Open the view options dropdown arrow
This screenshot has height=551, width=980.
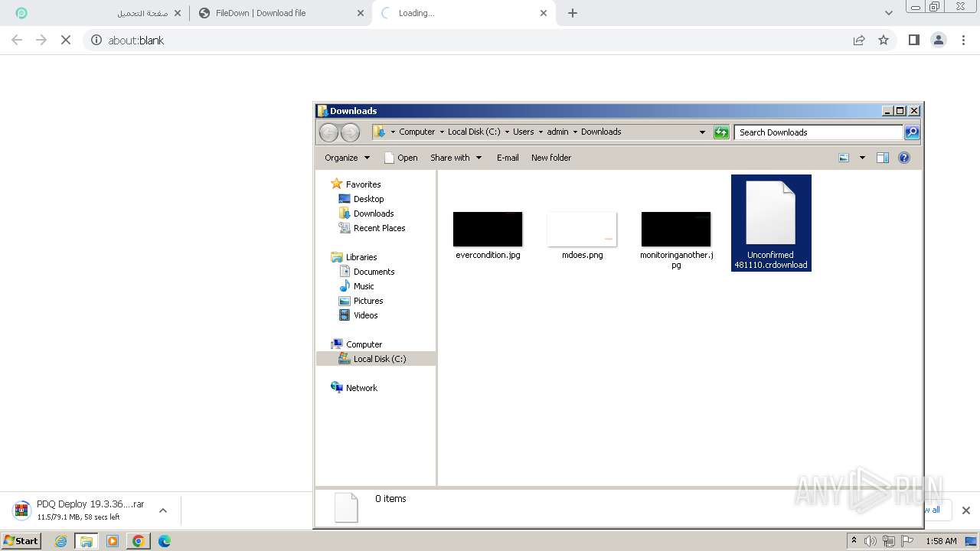(862, 158)
